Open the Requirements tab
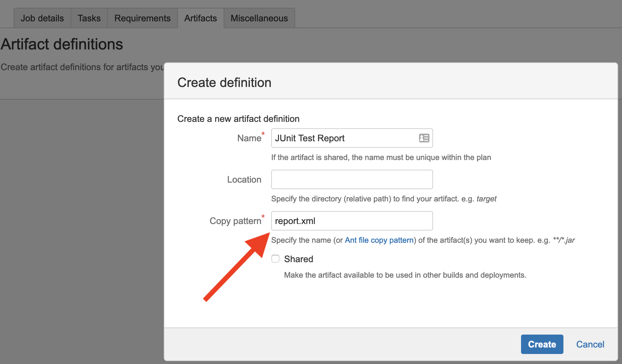 (x=142, y=18)
